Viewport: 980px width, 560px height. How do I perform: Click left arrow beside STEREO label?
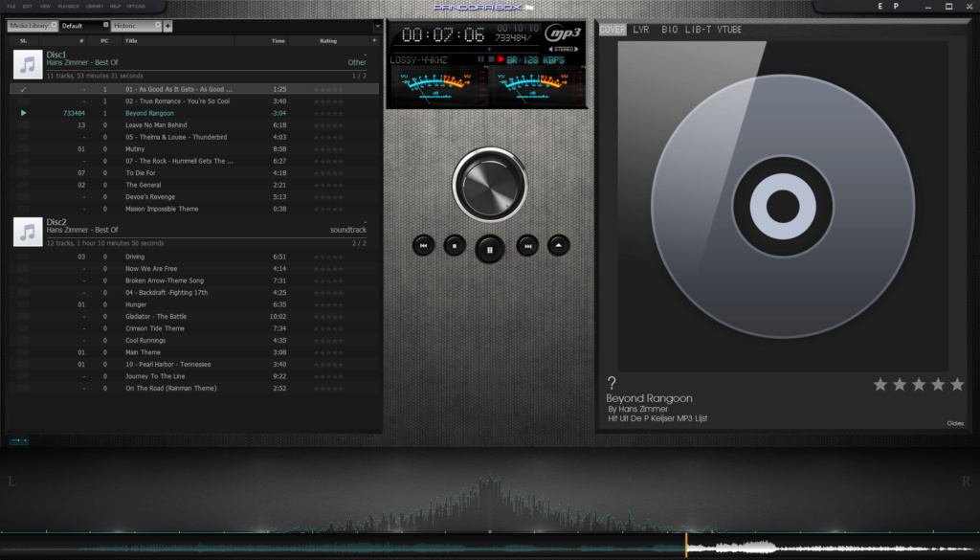[x=550, y=49]
